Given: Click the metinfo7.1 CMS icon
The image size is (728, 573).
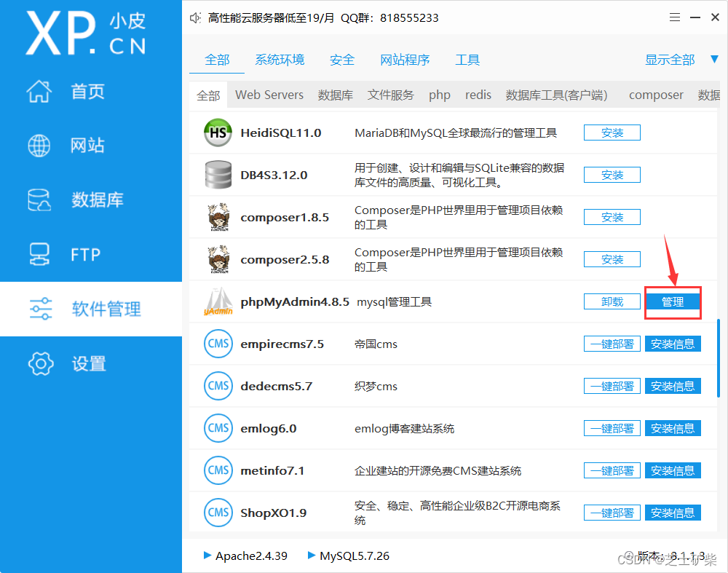Looking at the screenshot, I should tap(218, 470).
